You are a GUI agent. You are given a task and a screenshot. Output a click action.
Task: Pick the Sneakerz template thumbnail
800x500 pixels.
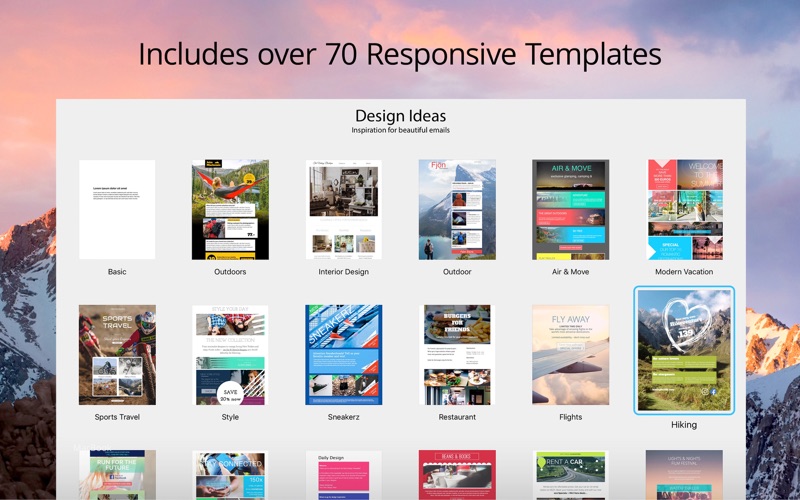pyautogui.click(x=343, y=355)
